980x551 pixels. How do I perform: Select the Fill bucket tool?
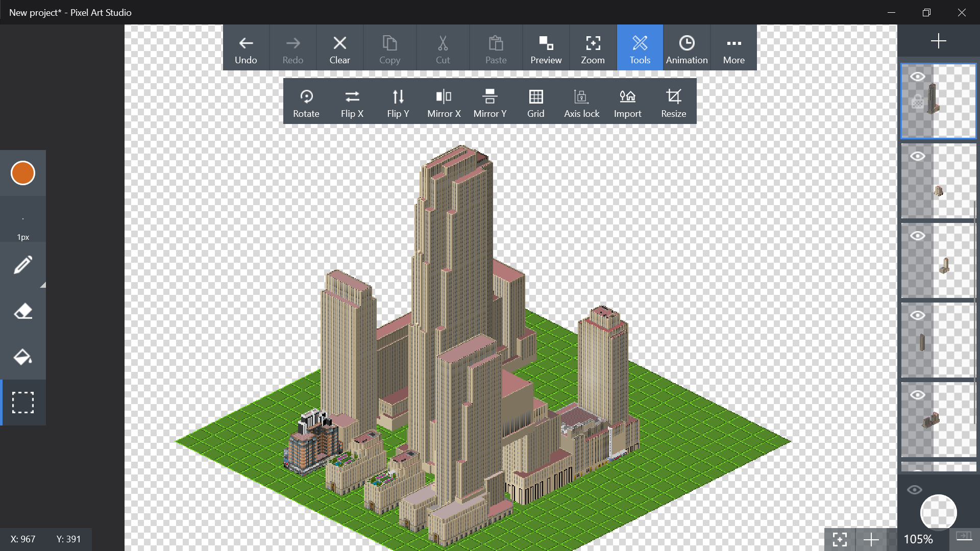pyautogui.click(x=23, y=357)
